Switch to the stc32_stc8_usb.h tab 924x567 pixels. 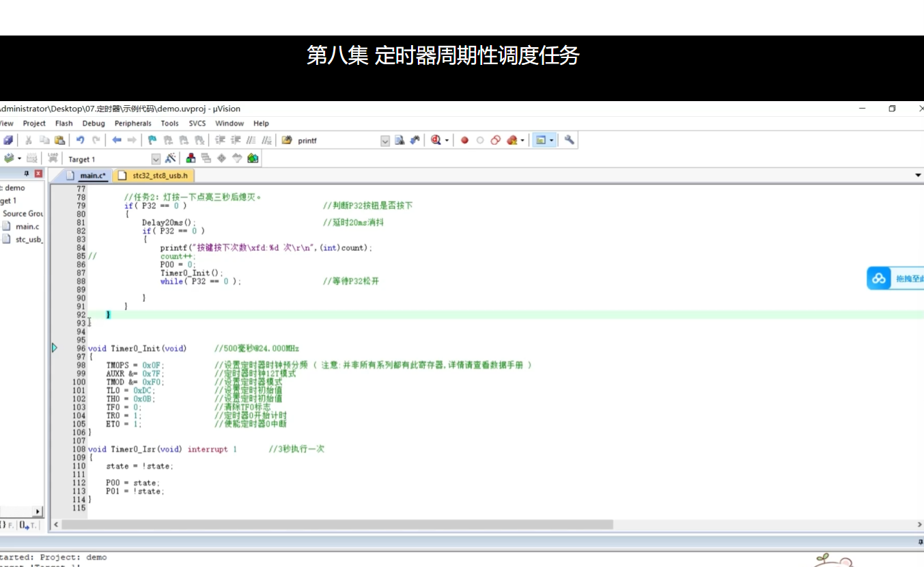(x=154, y=176)
